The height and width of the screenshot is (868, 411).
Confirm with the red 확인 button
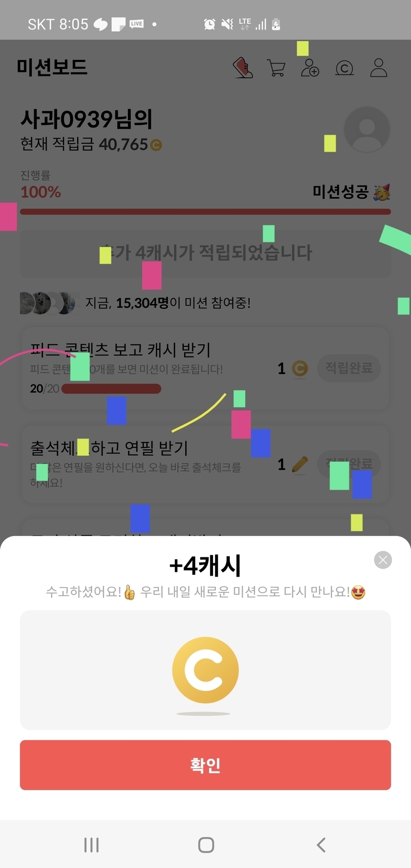(205, 765)
